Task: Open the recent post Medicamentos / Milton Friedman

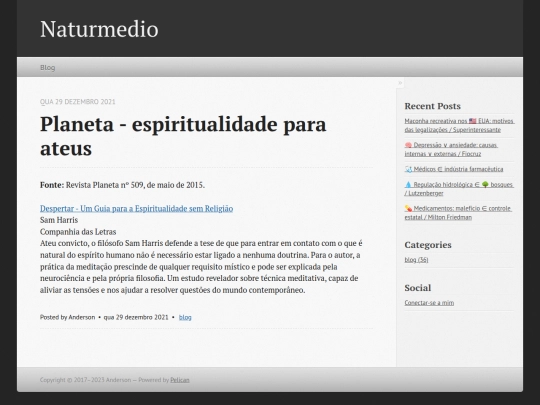Action: pos(458,213)
